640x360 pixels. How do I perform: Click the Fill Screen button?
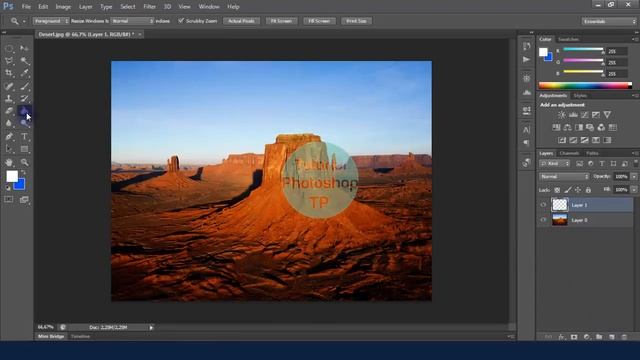(319, 21)
